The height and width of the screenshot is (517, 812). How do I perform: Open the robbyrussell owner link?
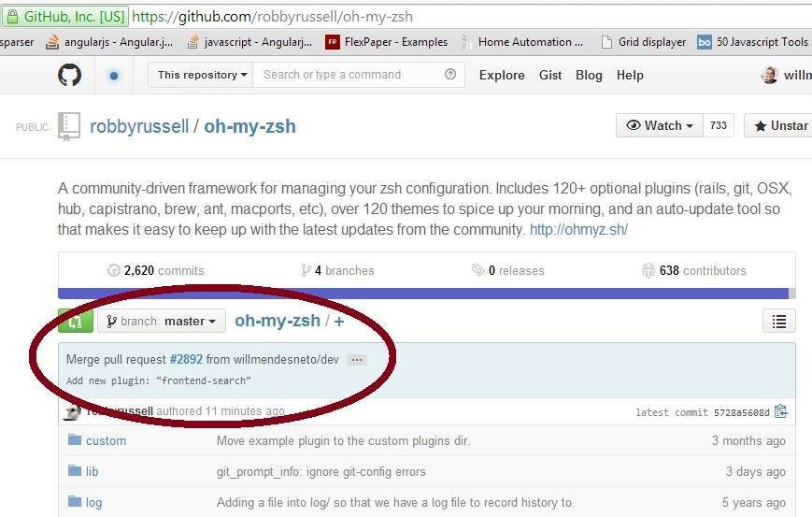[139, 126]
